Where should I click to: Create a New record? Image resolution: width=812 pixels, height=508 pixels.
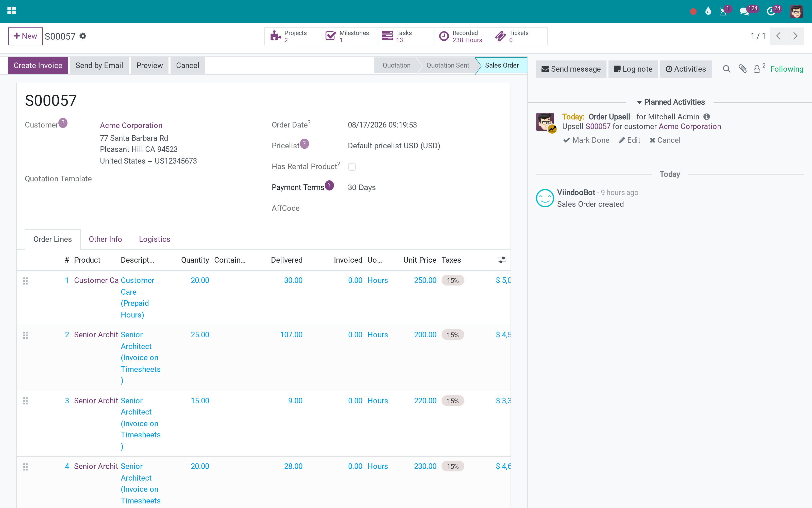click(x=25, y=36)
